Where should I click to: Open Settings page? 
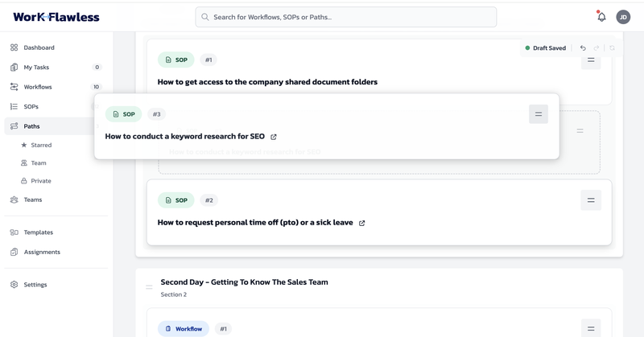pyautogui.click(x=35, y=285)
